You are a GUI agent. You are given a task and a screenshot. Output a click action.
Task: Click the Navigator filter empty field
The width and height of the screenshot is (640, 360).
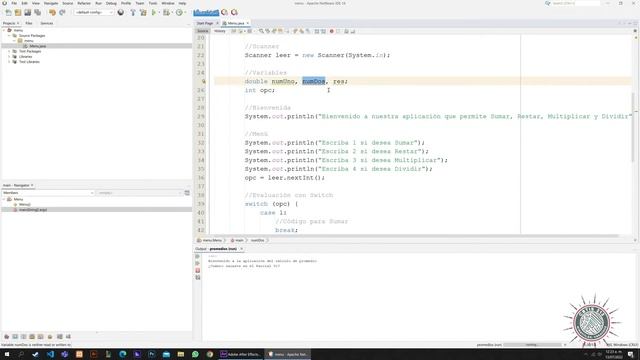[x=140, y=193]
